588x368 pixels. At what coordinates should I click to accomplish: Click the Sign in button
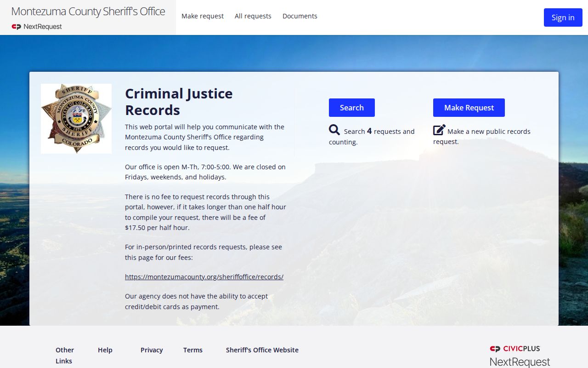563,17
